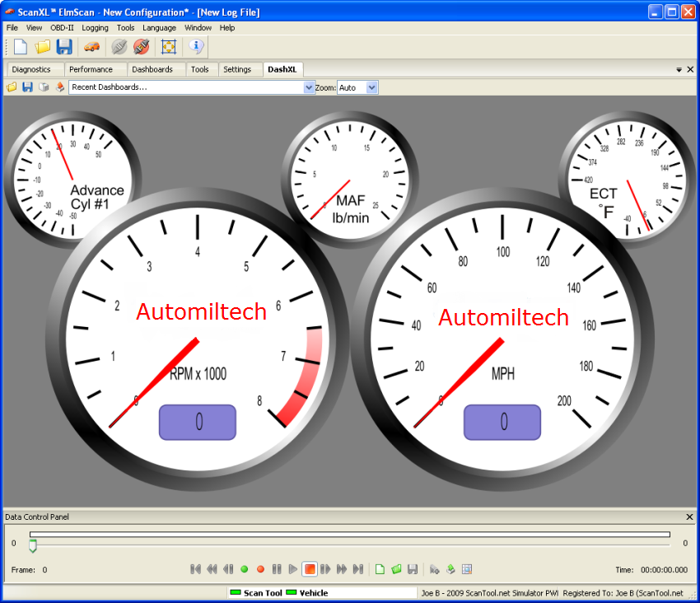Viewport: 700px width, 603px height.
Task: Pause playback
Action: [277, 569]
